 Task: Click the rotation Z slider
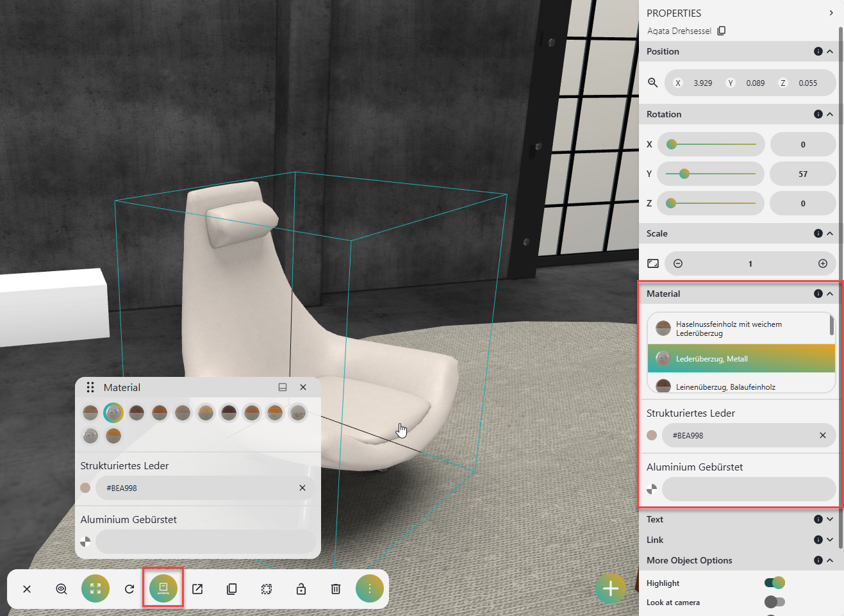711,203
